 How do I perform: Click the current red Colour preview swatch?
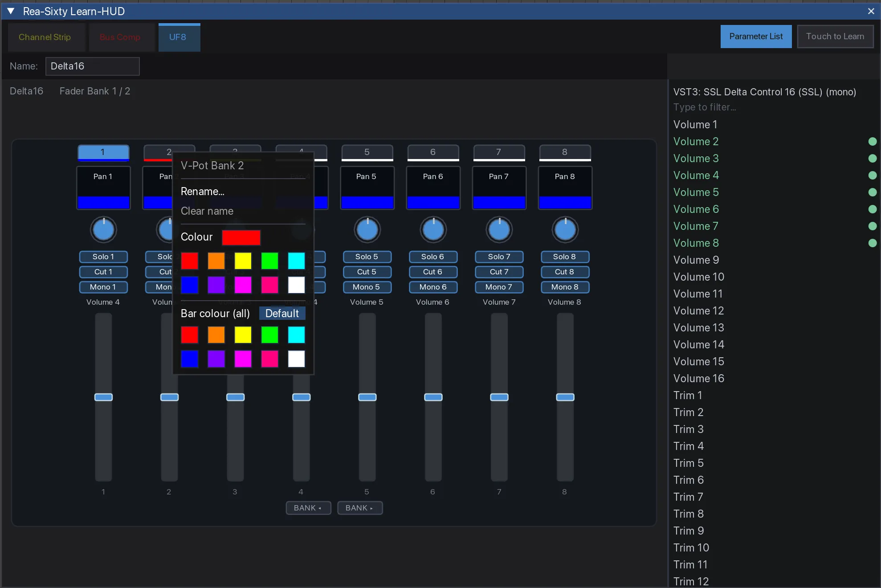[x=241, y=237]
